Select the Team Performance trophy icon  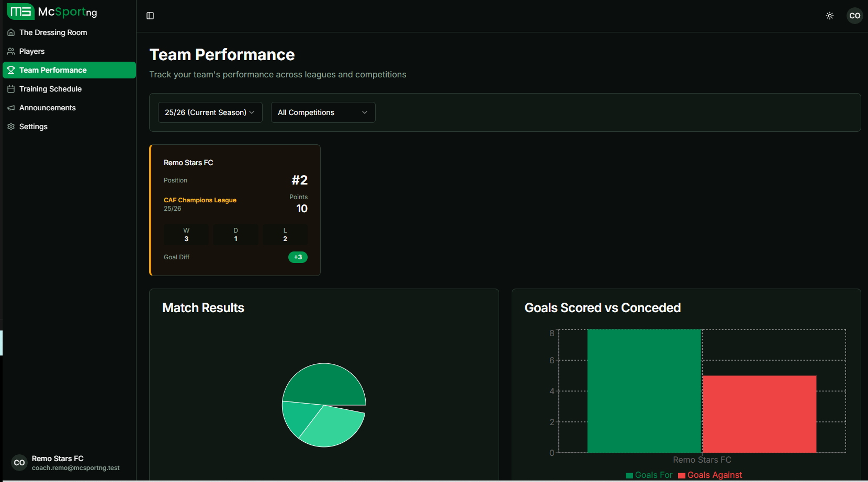(10, 70)
